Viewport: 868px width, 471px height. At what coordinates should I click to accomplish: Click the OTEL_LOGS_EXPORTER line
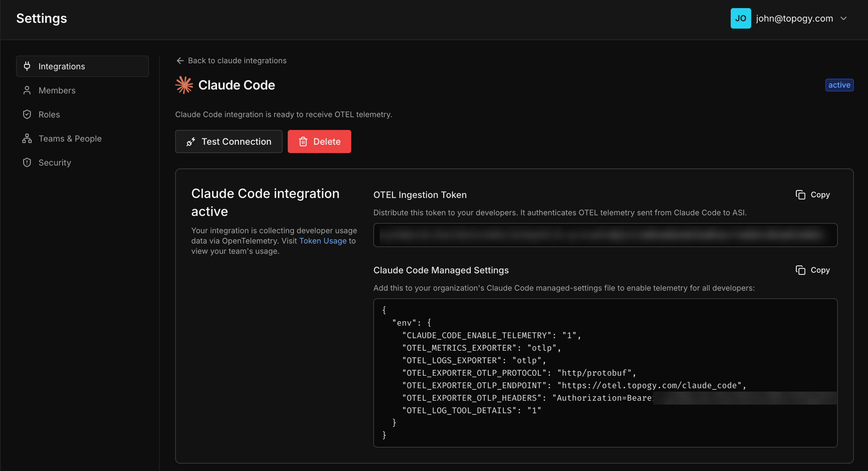[474, 360]
